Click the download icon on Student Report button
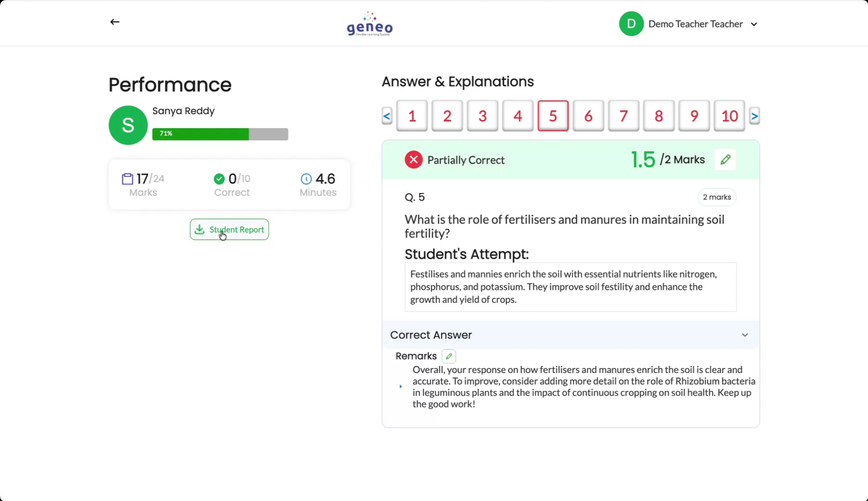 tap(200, 230)
